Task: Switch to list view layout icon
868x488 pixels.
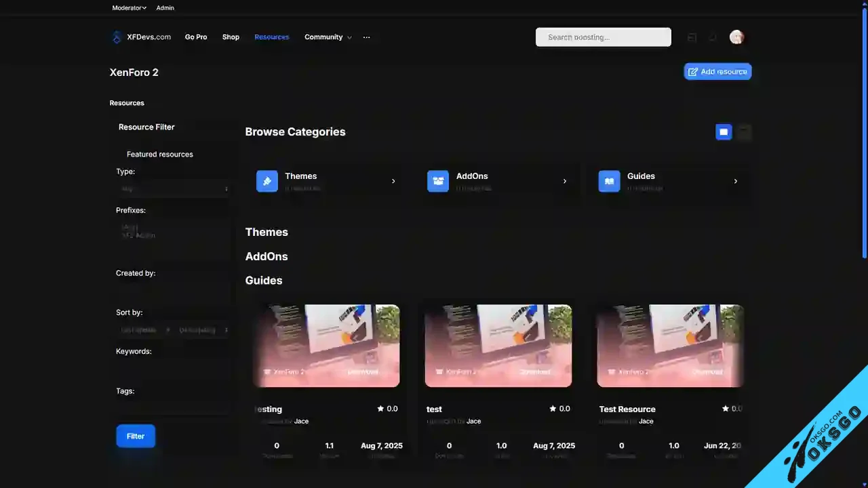Action: [x=744, y=131]
